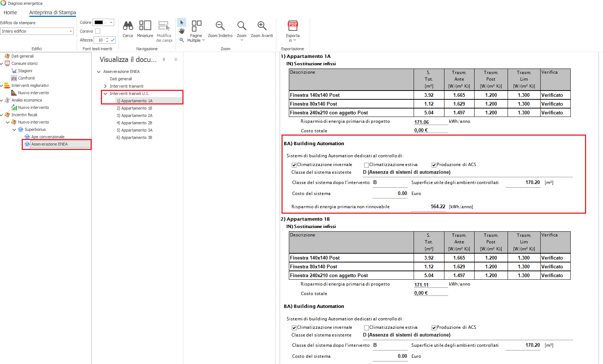Switch to the Home tab
This screenshot has height=364, width=603.
point(10,12)
